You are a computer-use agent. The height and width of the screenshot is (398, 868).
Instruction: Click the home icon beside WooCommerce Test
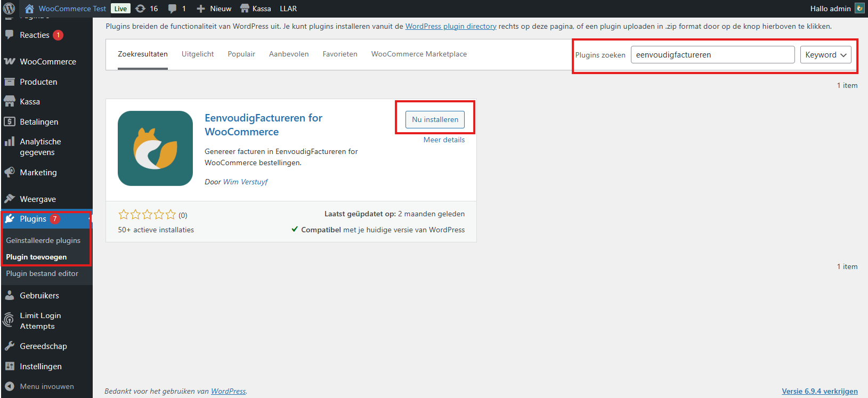coord(29,9)
